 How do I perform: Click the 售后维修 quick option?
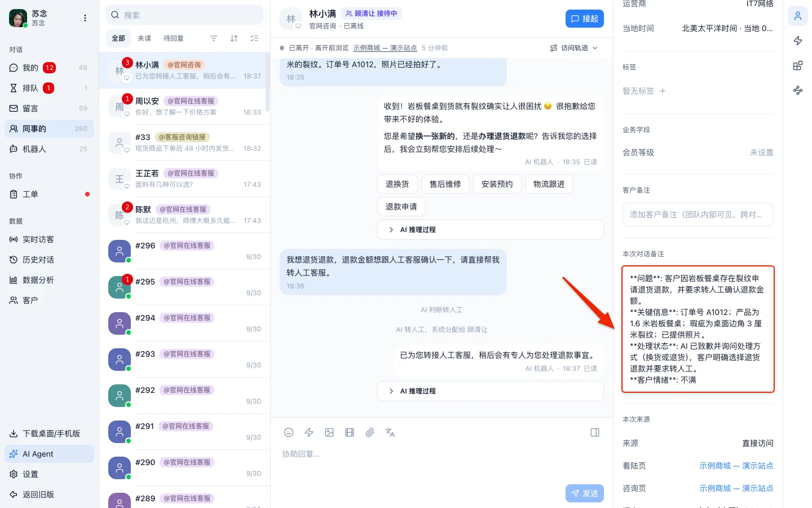445,184
